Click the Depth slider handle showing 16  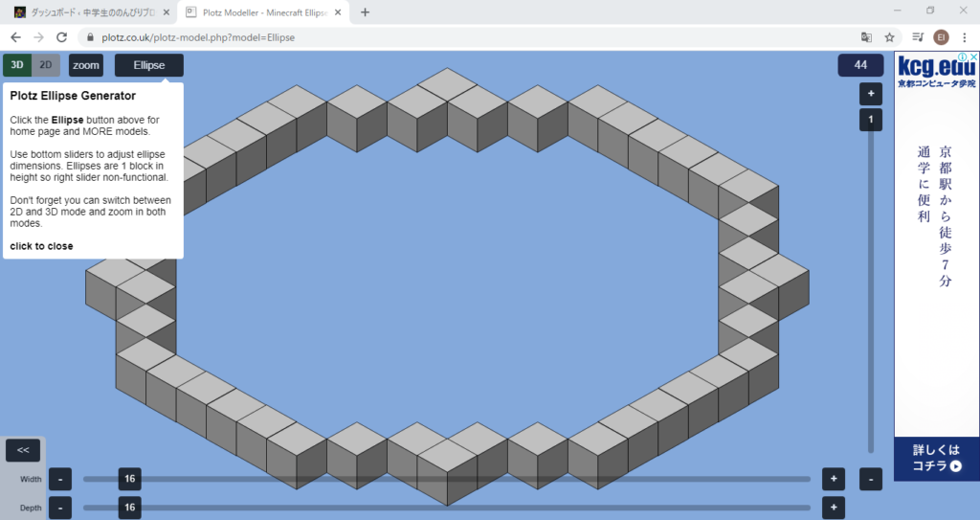(x=129, y=508)
